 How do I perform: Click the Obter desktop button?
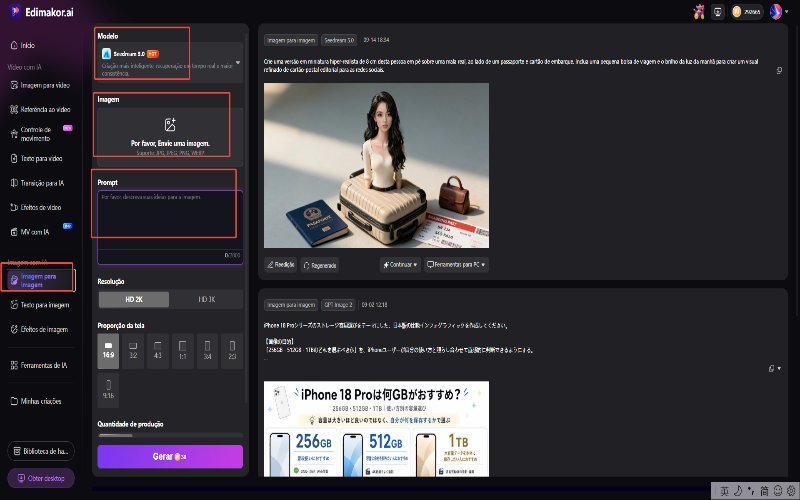[41, 478]
